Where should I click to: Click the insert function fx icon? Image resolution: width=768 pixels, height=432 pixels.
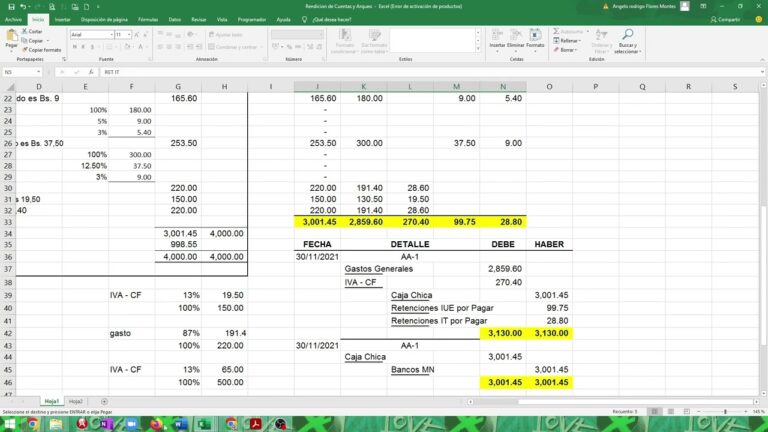coord(91,72)
